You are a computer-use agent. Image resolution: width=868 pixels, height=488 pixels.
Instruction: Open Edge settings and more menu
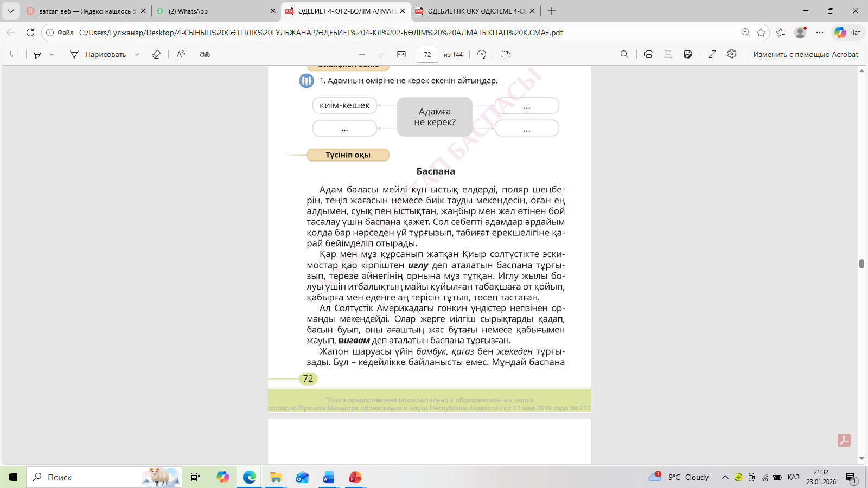point(820,33)
